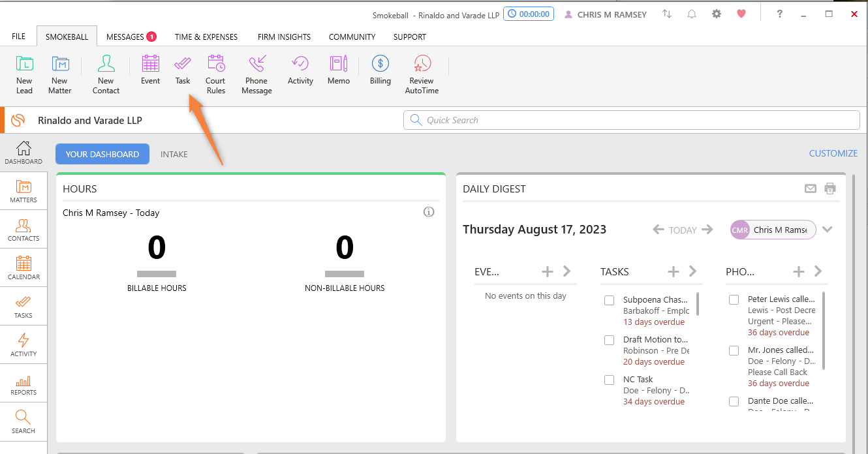Click the Quick Search field
The width and height of the screenshot is (868, 454).
coord(632,120)
